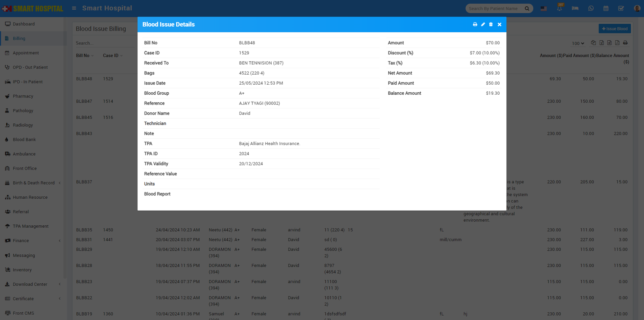
Task: Close the Blood Issue Details dialog
Action: (x=500, y=25)
